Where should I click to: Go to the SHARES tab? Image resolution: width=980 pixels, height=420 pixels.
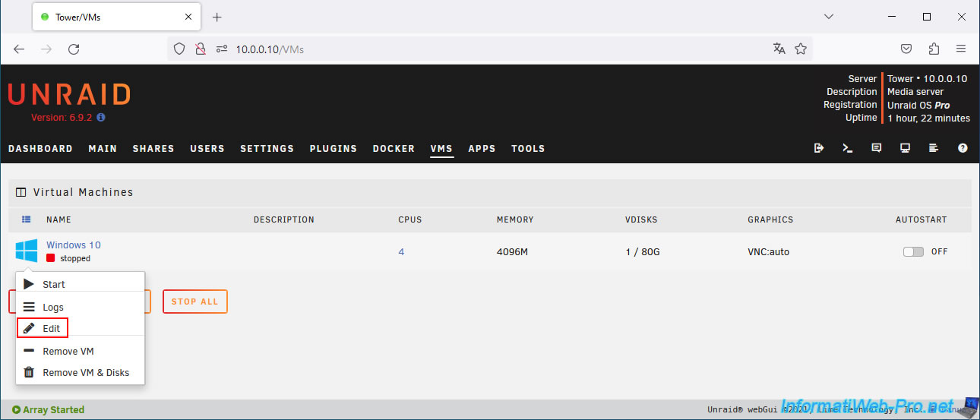pyautogui.click(x=153, y=149)
